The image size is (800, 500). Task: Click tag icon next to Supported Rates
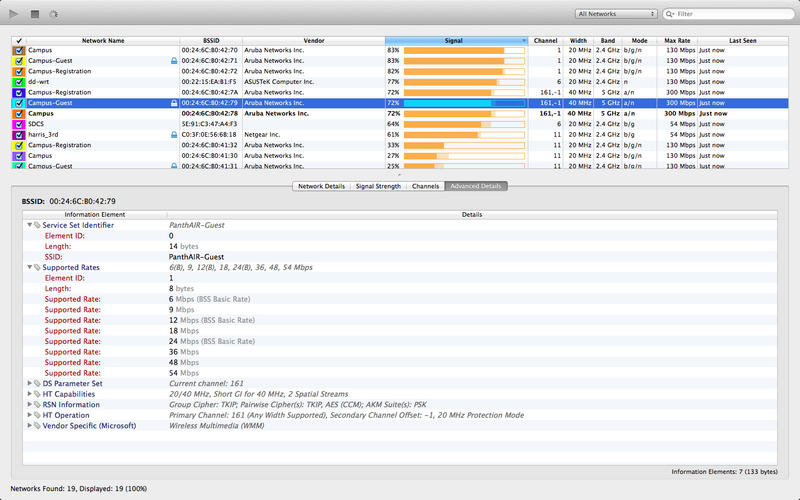click(x=37, y=267)
